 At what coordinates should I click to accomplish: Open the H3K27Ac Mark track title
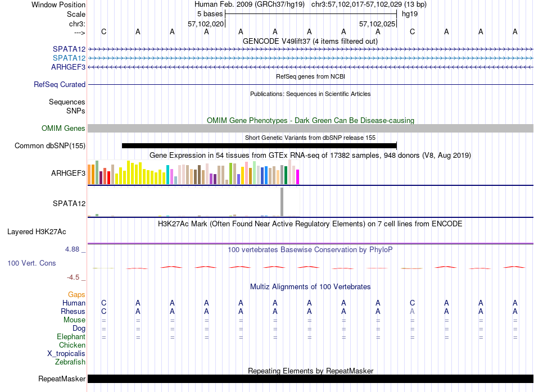pyautogui.click(x=310, y=224)
